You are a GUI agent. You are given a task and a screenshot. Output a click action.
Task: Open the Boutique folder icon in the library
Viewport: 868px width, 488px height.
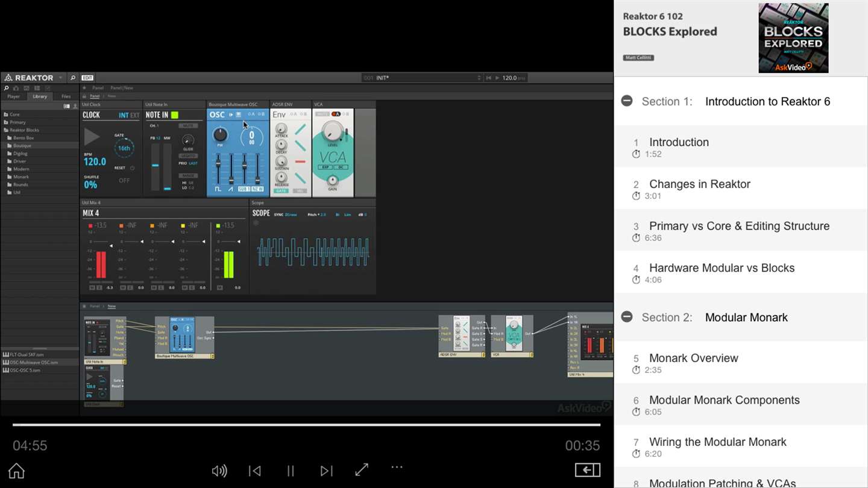coord(9,146)
